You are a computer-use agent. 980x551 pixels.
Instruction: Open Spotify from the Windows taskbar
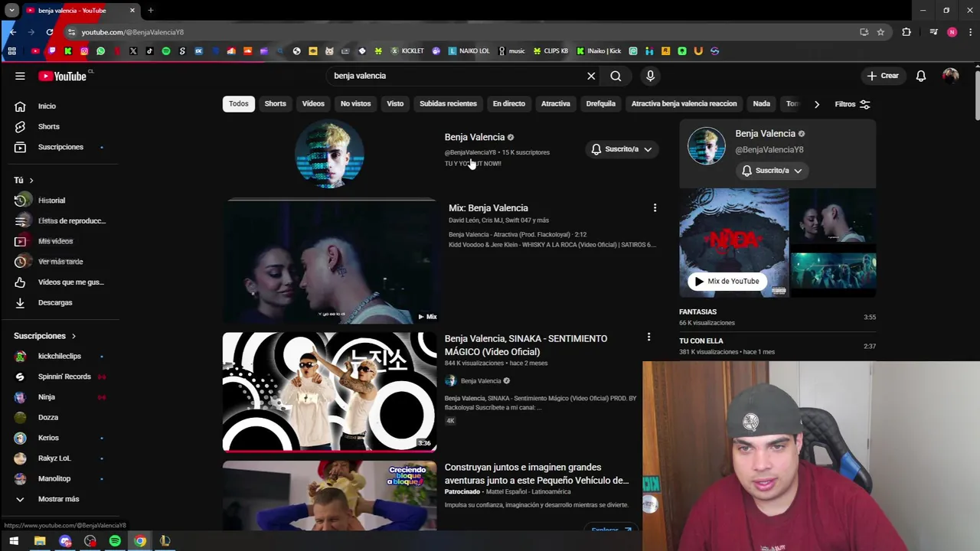point(115,541)
